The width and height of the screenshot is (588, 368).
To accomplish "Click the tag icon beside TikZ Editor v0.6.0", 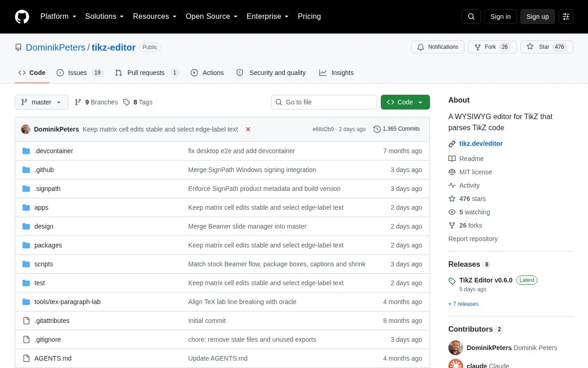I will (452, 281).
